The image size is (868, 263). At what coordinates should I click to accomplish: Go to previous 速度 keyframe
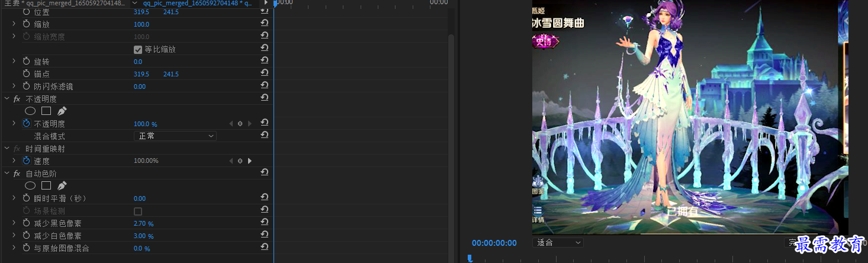pos(231,161)
